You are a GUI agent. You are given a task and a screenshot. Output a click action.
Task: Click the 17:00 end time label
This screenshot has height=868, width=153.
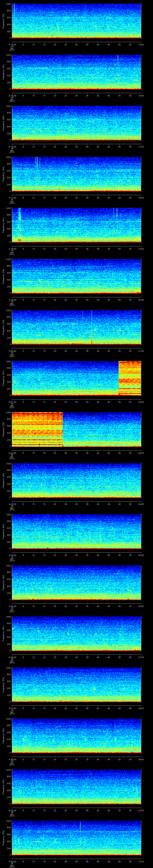pos(141,147)
